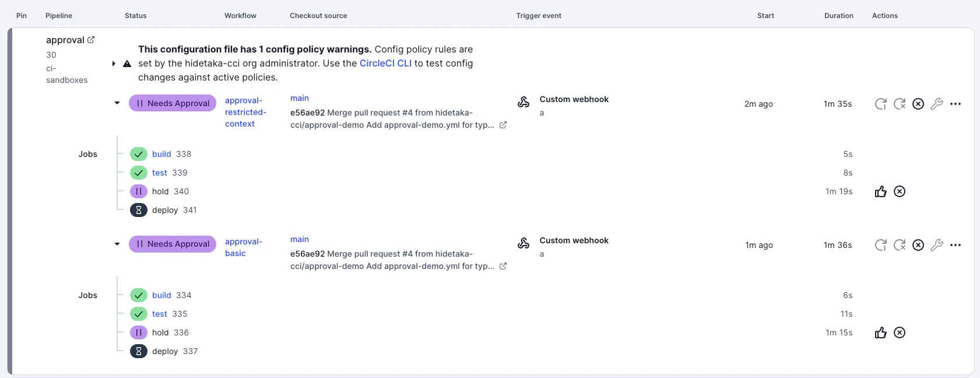
Task: Click success status icon for build 334
Action: (139, 295)
